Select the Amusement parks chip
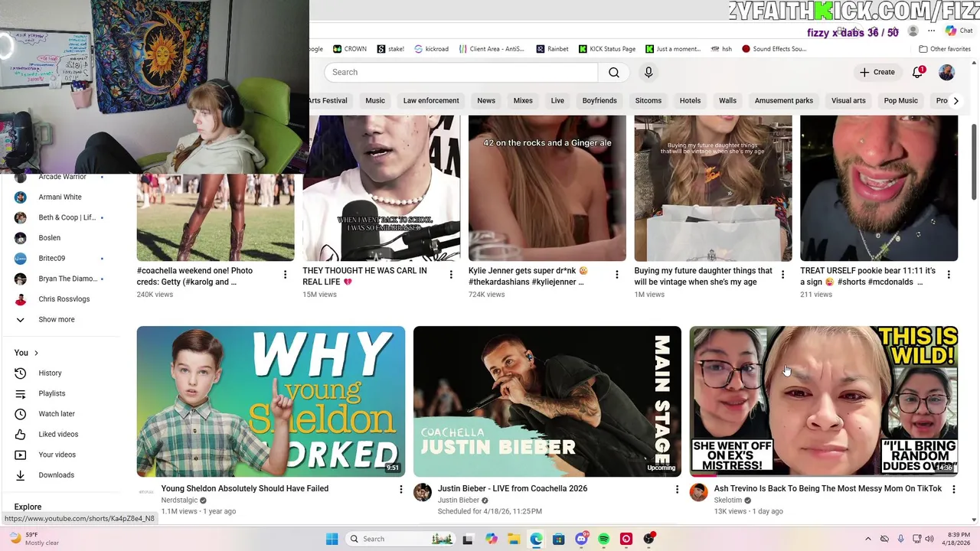Viewport: 980px width, 551px height. [784, 100]
